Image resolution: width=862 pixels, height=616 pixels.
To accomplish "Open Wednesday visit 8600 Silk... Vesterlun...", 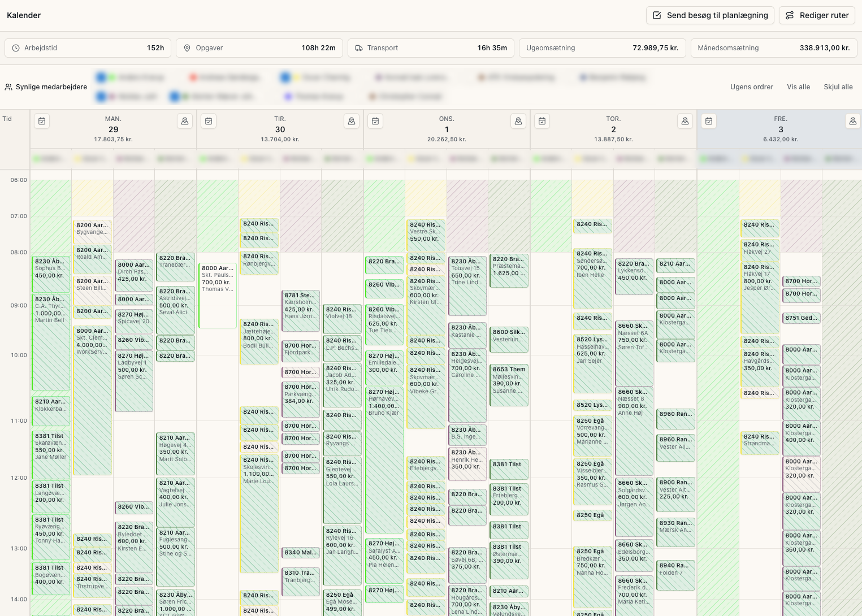I will 509,340.
